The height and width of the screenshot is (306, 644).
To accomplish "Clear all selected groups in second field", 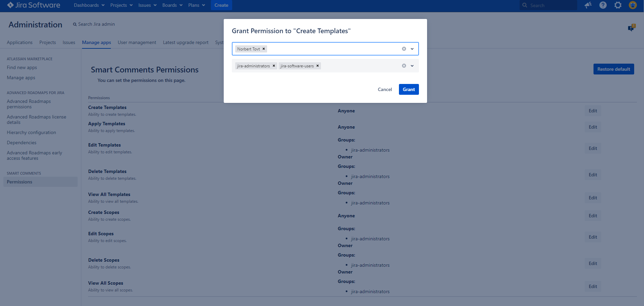I will point(404,66).
